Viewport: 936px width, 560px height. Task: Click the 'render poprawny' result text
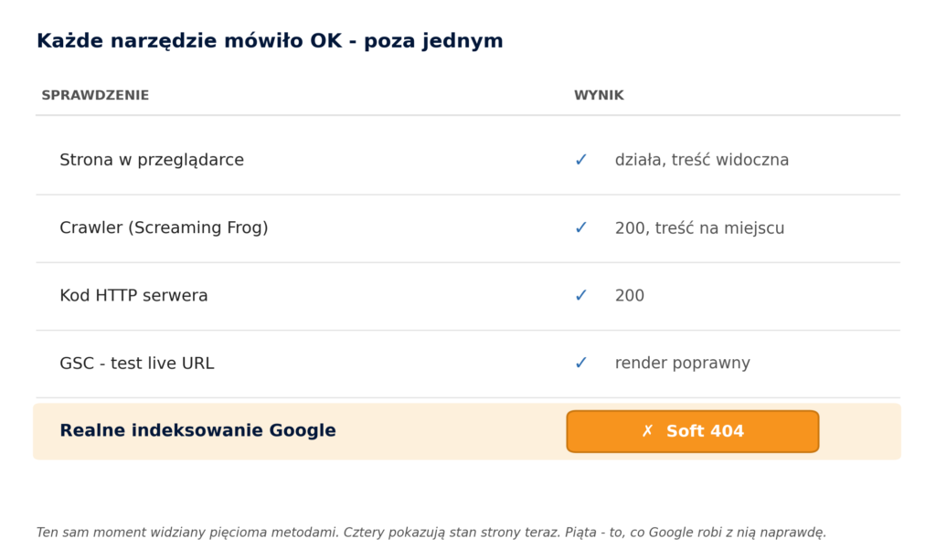point(682,364)
